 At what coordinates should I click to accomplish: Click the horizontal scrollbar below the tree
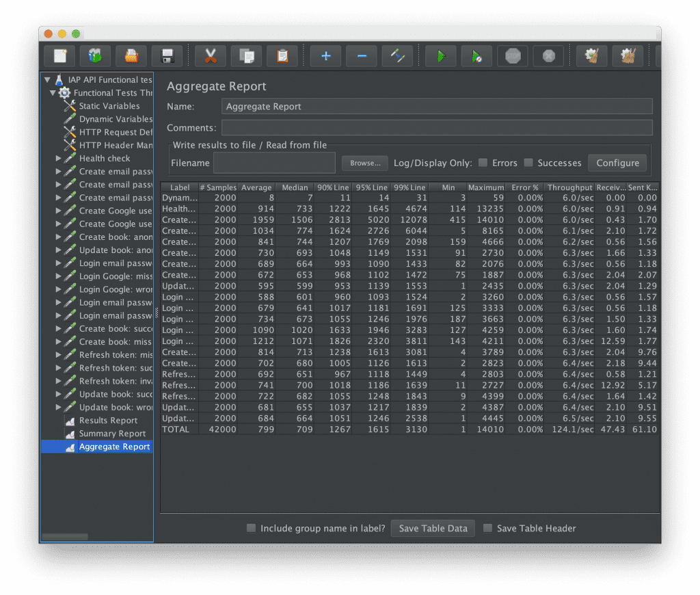click(x=65, y=536)
